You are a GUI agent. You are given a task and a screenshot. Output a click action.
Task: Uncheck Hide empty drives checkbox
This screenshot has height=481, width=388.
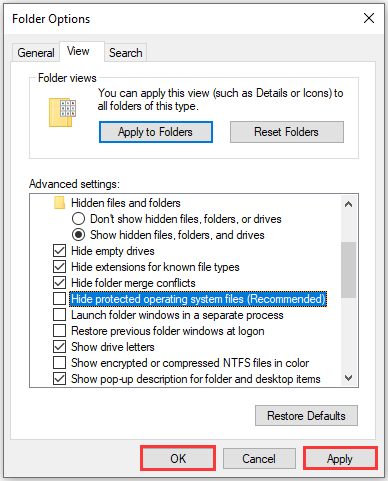point(59,251)
